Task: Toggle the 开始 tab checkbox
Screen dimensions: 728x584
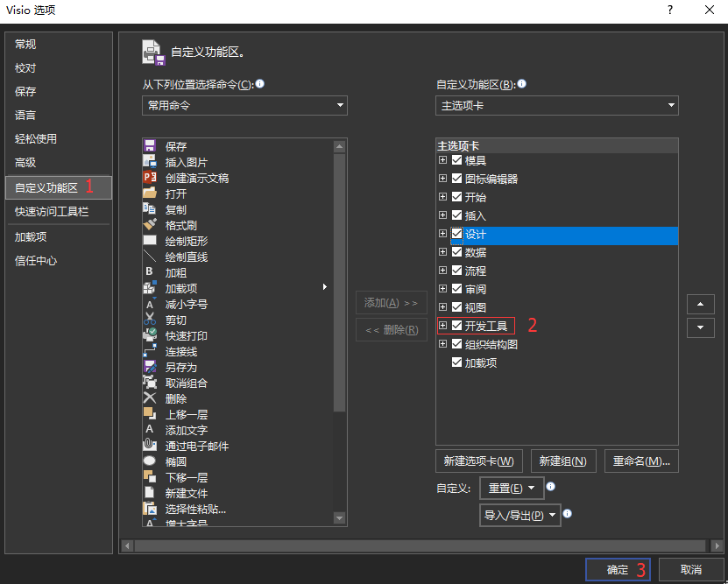Action: pyautogui.click(x=456, y=197)
